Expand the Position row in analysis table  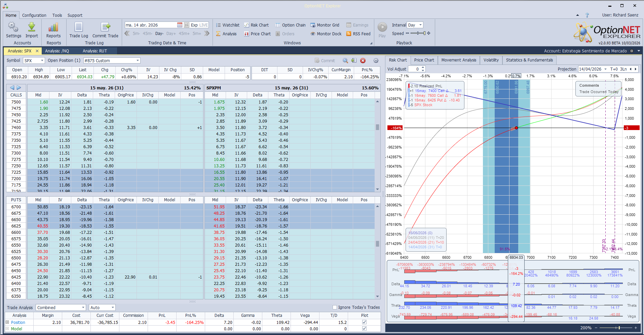tap(7, 322)
